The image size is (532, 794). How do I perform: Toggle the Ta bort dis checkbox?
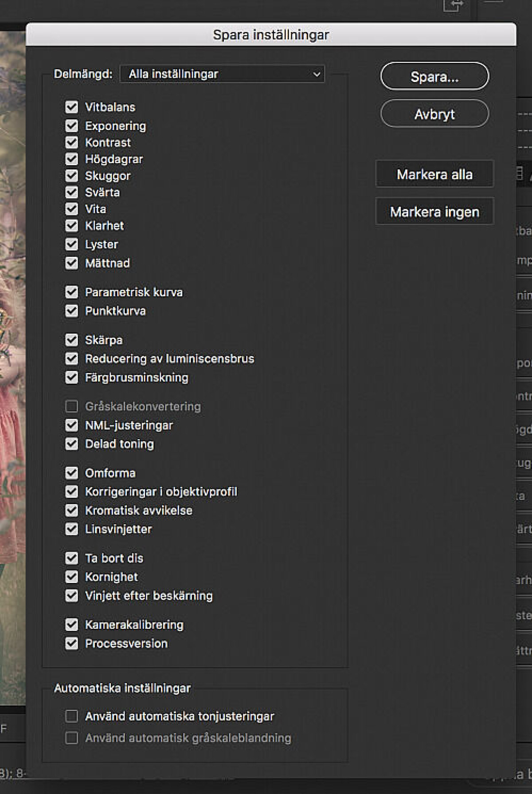tap(71, 558)
